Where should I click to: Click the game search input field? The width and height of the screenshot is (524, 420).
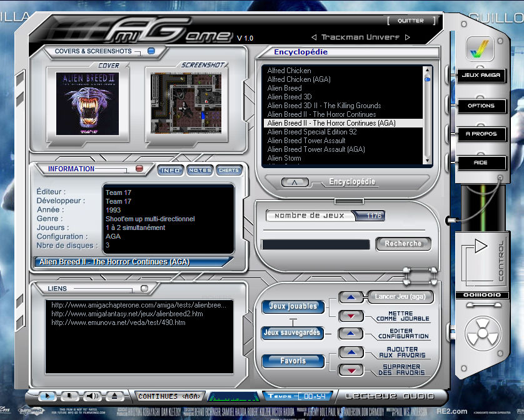coord(316,244)
